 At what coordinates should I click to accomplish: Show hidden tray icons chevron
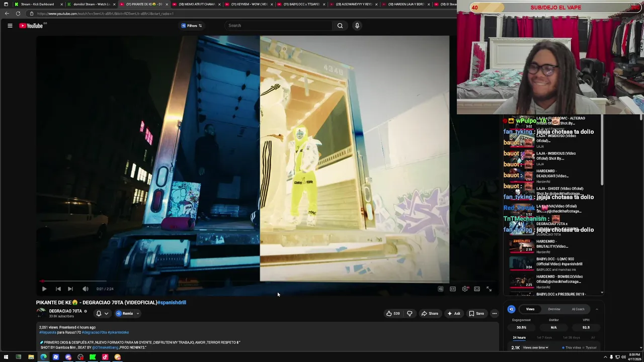click(x=605, y=357)
